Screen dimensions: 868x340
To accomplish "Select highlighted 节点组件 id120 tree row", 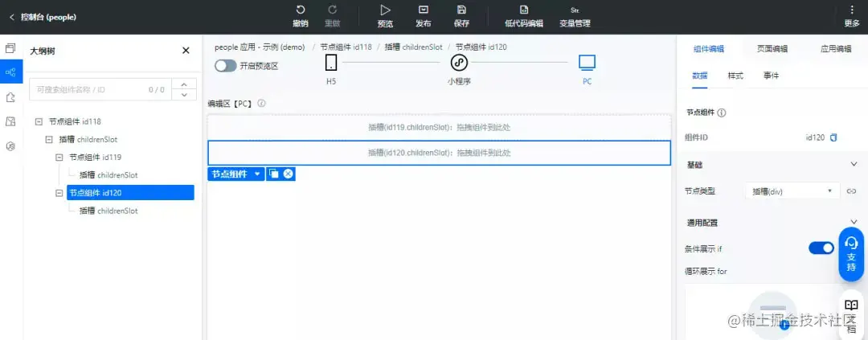I will click(x=131, y=193).
